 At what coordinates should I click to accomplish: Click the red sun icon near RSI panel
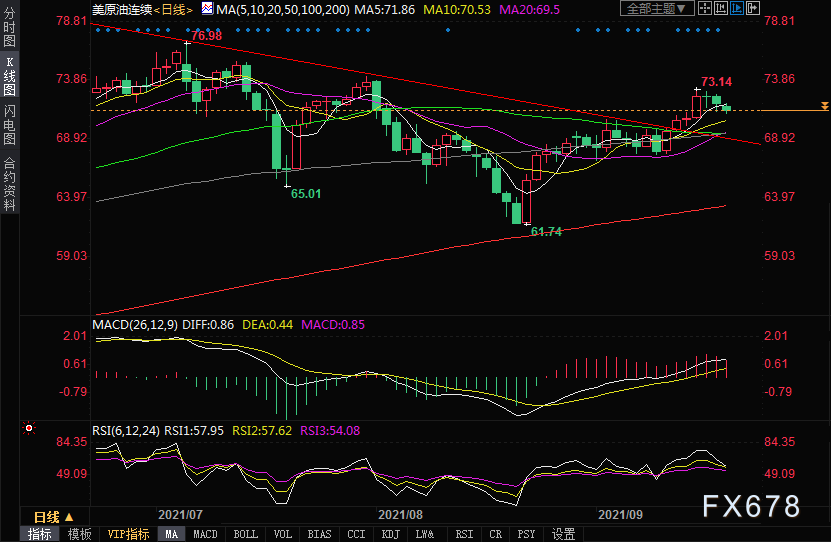(x=29, y=428)
